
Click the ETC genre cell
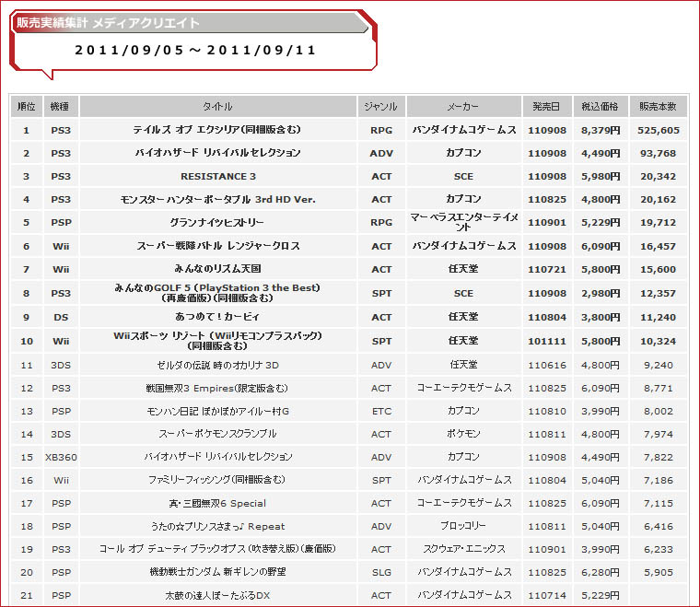point(381,412)
